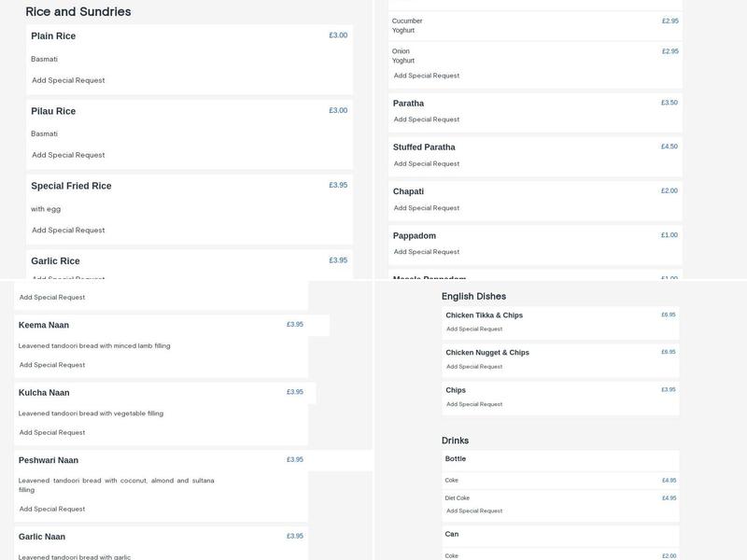Select the Keema Naan item

[x=44, y=325]
